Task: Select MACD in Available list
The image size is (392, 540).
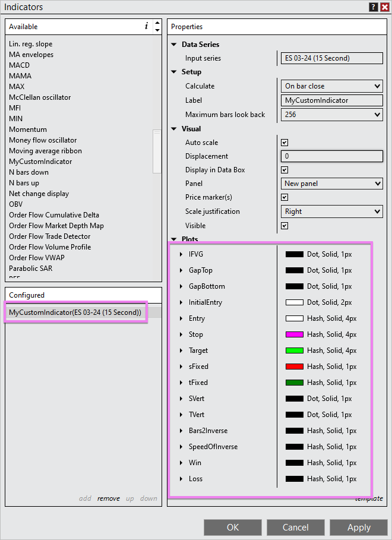Action: tap(19, 65)
